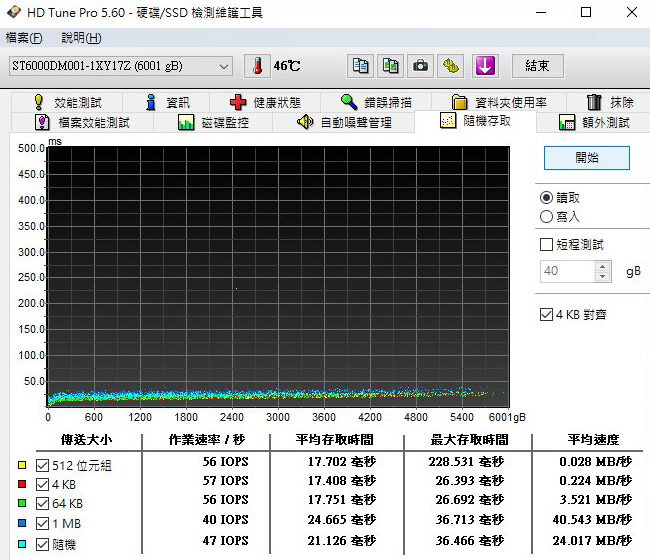Click the short stroke gB spinner arrows
The image size is (650, 560).
[602, 271]
